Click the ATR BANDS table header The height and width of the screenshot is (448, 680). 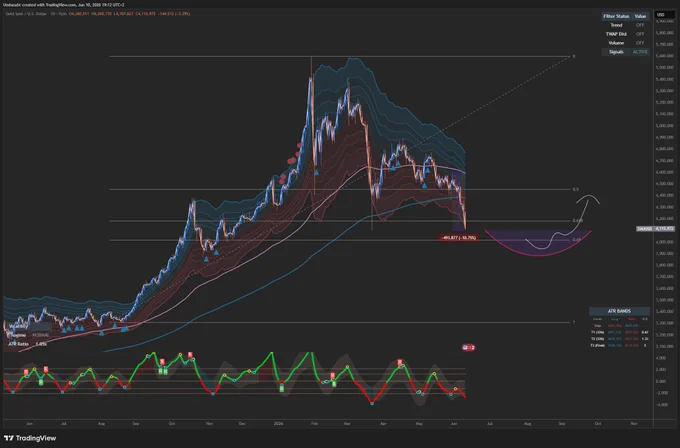[x=619, y=311]
